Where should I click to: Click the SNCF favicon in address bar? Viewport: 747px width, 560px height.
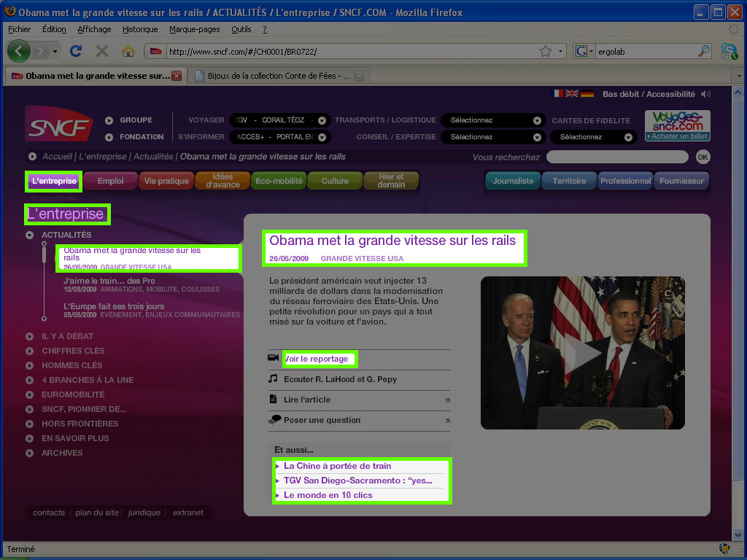point(156,52)
